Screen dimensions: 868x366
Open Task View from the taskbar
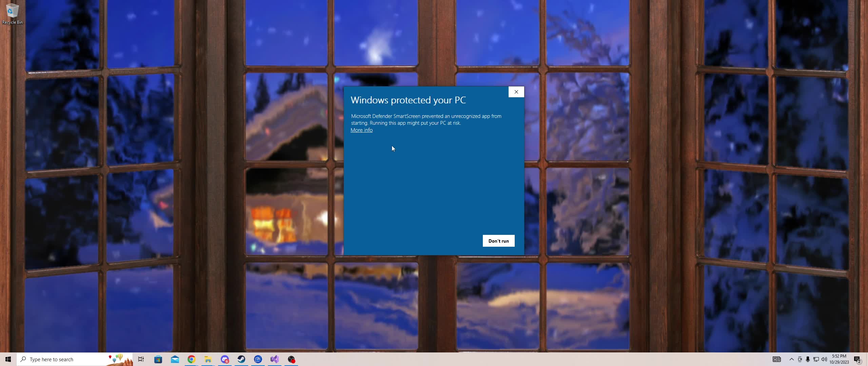click(141, 359)
